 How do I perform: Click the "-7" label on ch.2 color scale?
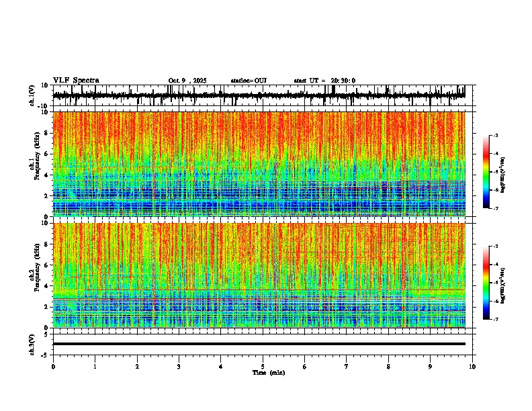click(496, 320)
